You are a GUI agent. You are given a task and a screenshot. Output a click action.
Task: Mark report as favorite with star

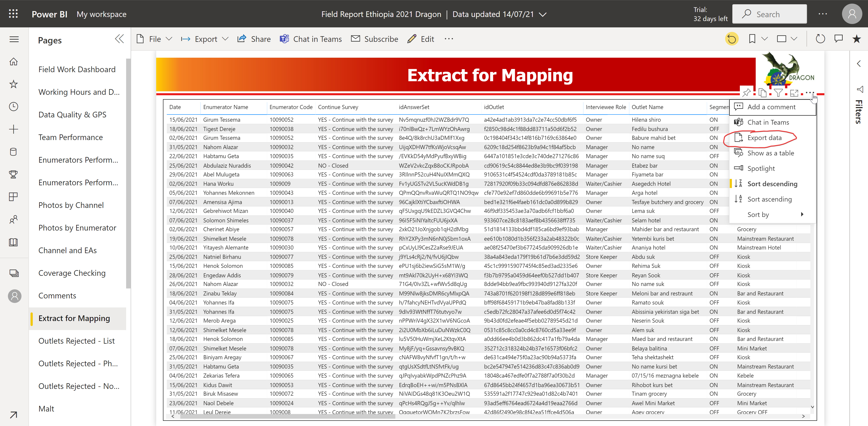856,39
